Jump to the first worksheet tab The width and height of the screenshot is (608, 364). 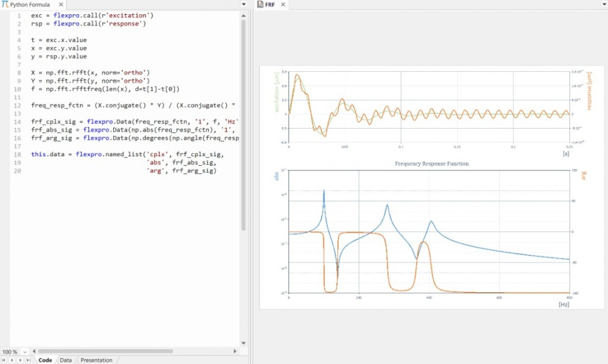point(4,360)
